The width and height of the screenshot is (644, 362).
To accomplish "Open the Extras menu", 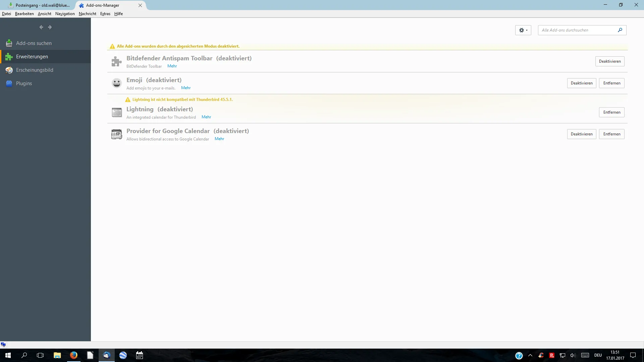I will click(x=105, y=14).
